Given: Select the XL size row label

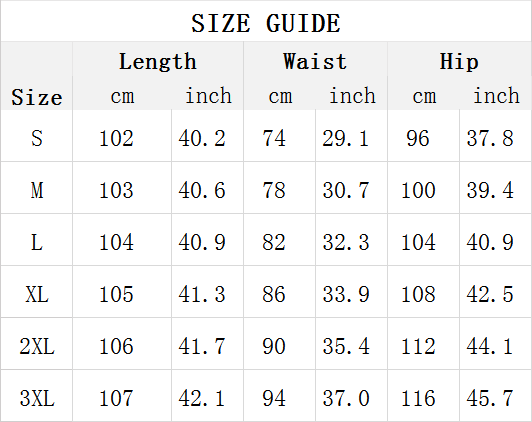Looking at the screenshot, I should [x=37, y=294].
